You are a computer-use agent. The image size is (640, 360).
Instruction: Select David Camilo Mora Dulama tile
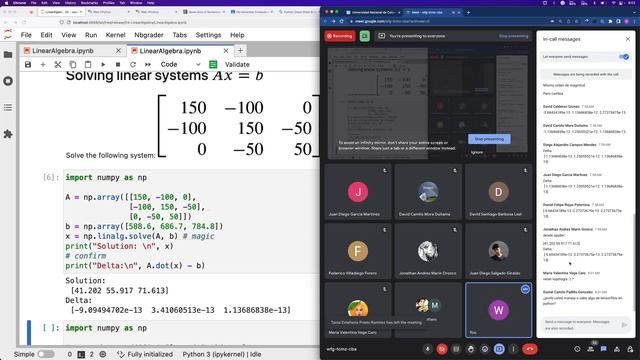428,191
